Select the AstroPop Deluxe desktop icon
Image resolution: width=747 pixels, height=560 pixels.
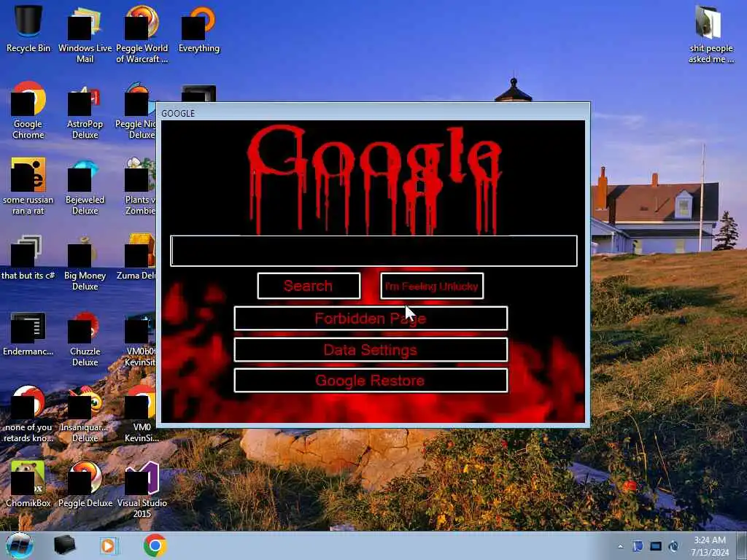coord(85,111)
